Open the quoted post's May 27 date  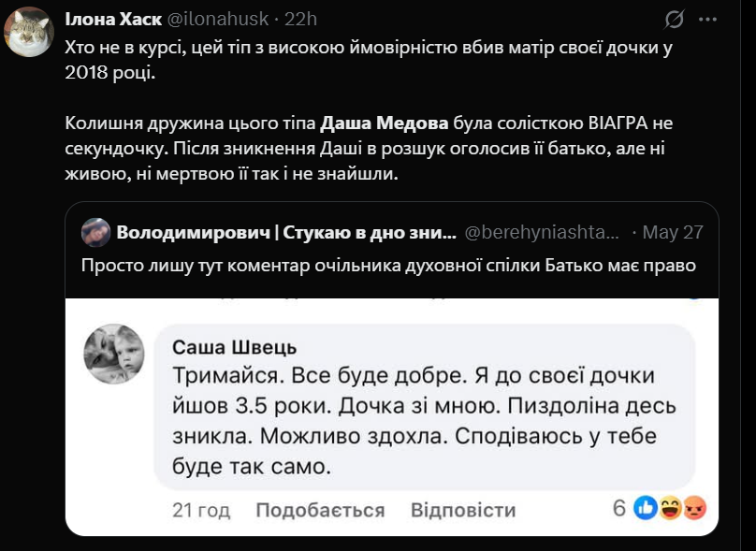coord(674,232)
